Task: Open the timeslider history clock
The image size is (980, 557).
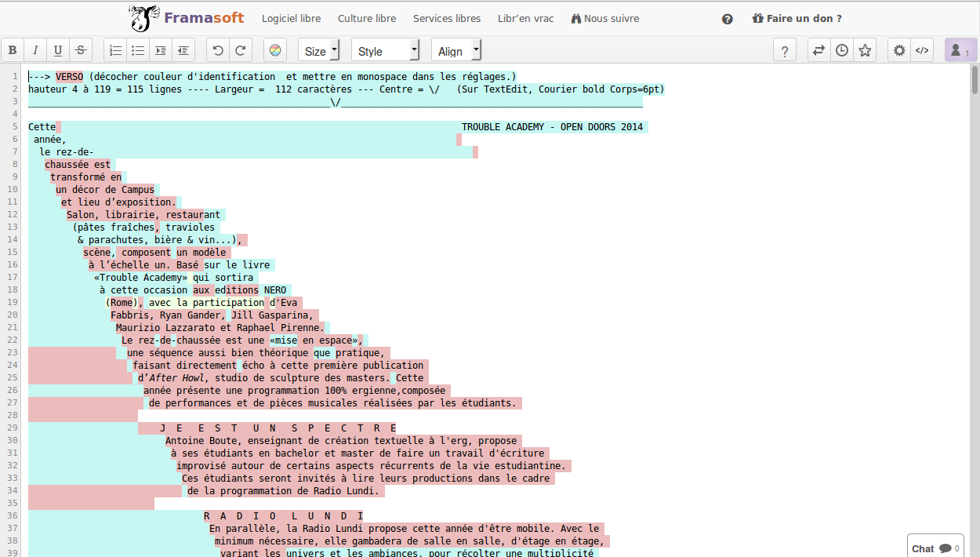Action: (841, 50)
